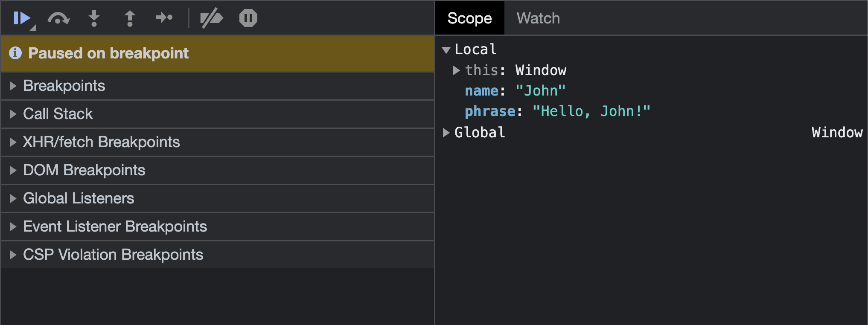Expand the Call Stack section
The height and width of the screenshot is (325, 868).
pos(58,114)
